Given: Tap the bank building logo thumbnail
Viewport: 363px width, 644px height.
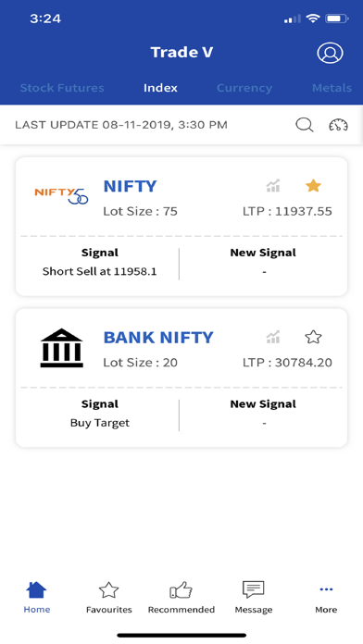Looking at the screenshot, I should coord(62,348).
